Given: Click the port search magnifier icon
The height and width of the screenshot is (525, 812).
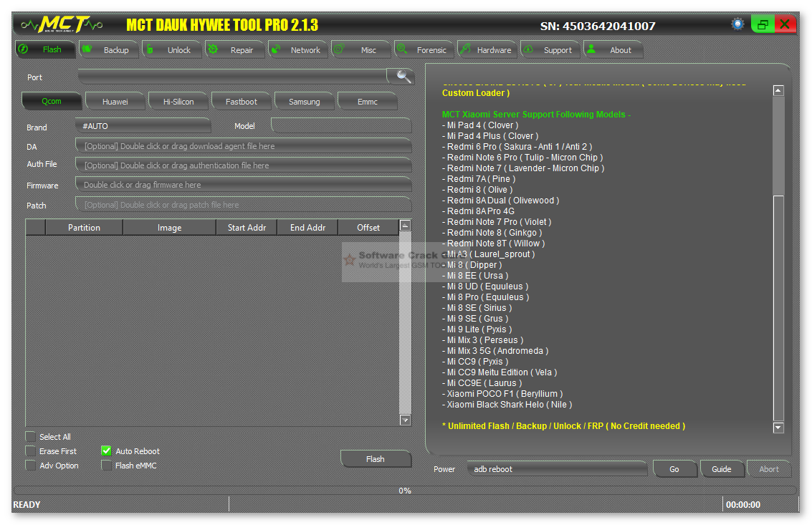Looking at the screenshot, I should [x=403, y=77].
